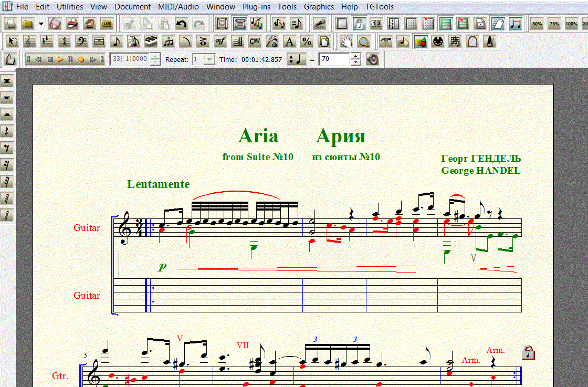Click the Save floppy disk icon
588x387 pixels.
tap(55, 24)
